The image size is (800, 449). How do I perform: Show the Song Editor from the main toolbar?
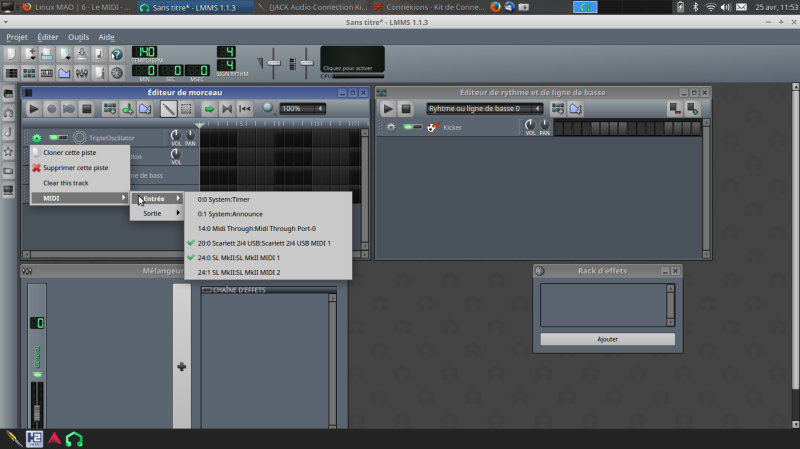11,73
